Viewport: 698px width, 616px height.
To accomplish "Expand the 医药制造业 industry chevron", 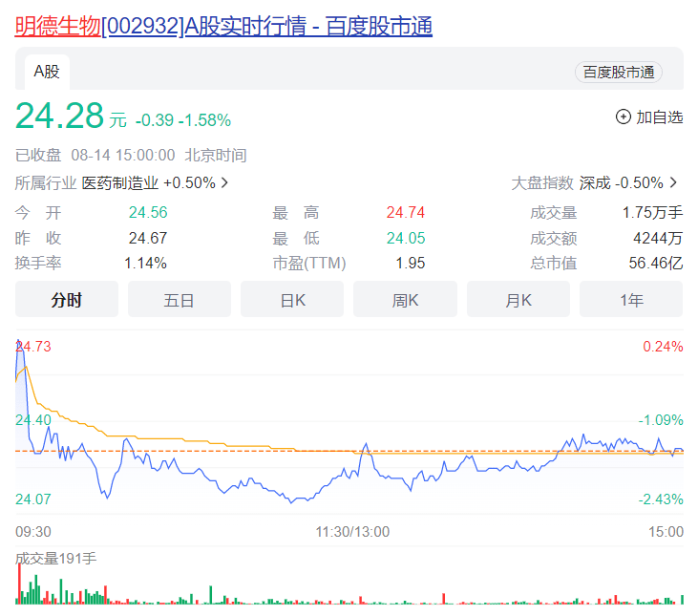I will 225,182.
